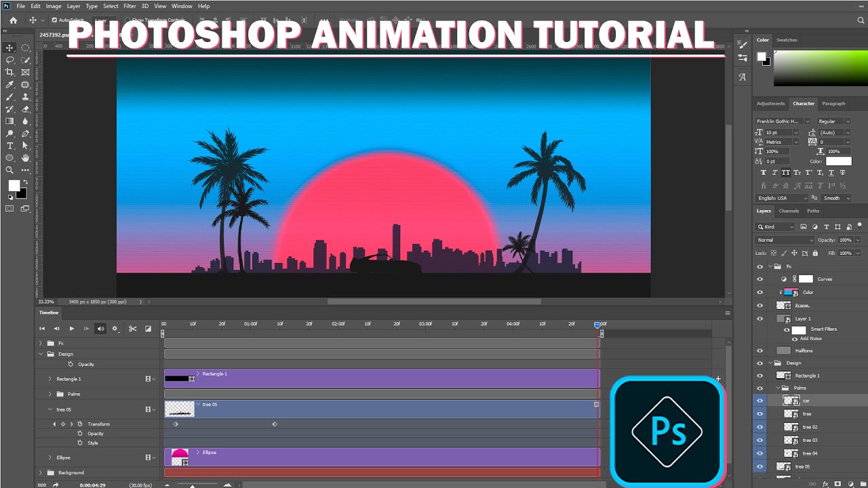Open the Smooth anti-aliasing dropdown

point(836,199)
